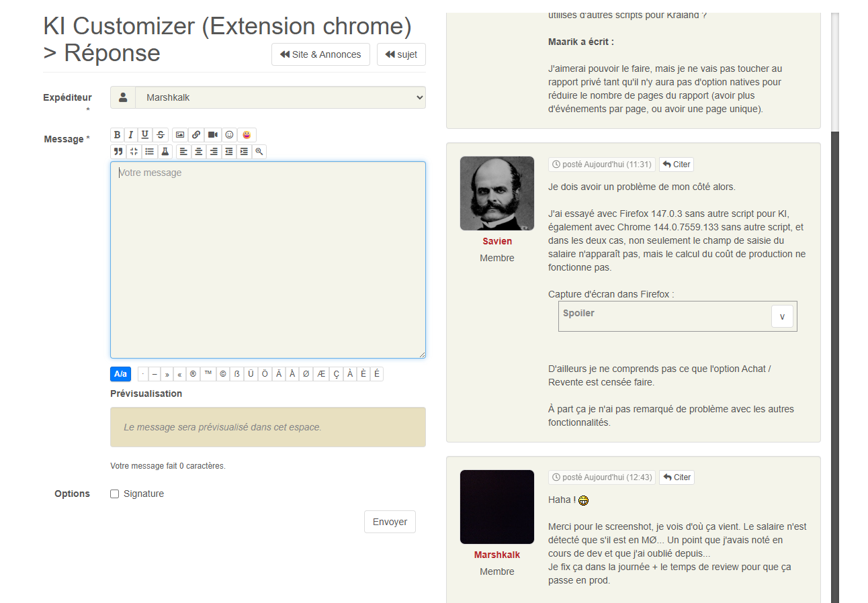Go back to Site & Annonces

click(320, 54)
